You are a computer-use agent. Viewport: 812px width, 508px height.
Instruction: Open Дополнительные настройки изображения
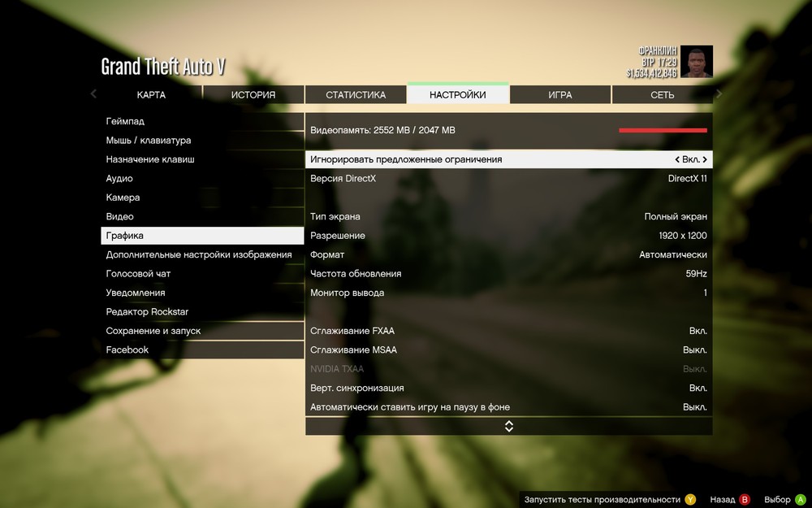202,254
